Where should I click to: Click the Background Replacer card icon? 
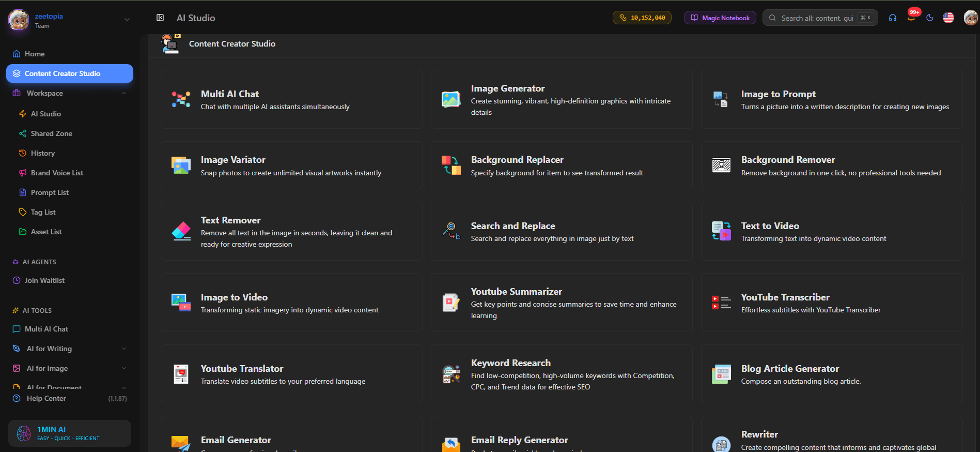click(x=451, y=165)
